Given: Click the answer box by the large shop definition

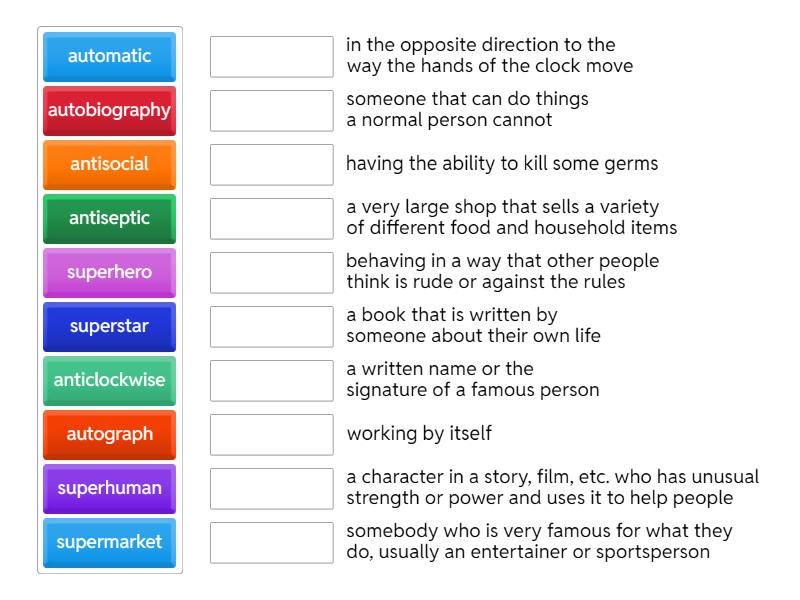Looking at the screenshot, I should coord(271,219).
